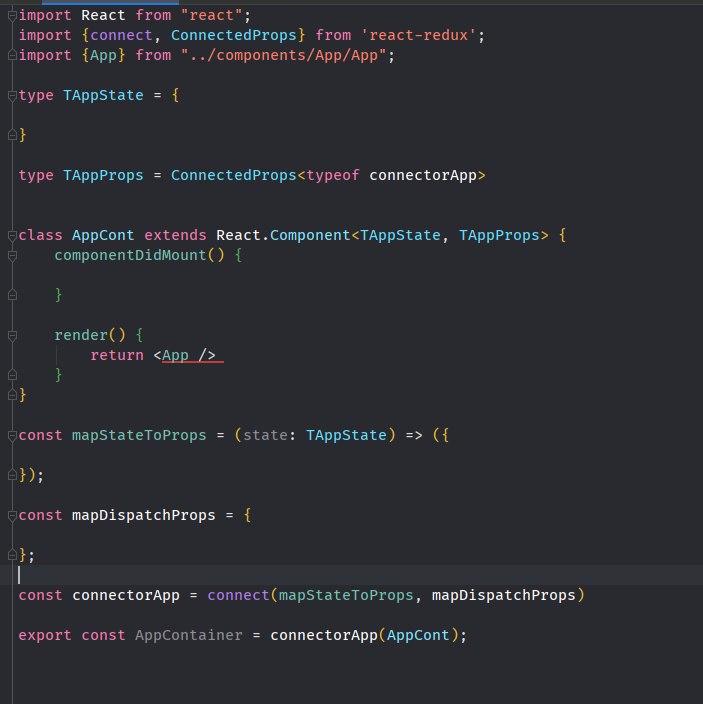This screenshot has width=703, height=704.
Task: Collapse the render method fold marker
Action: pyautogui.click(x=13, y=335)
